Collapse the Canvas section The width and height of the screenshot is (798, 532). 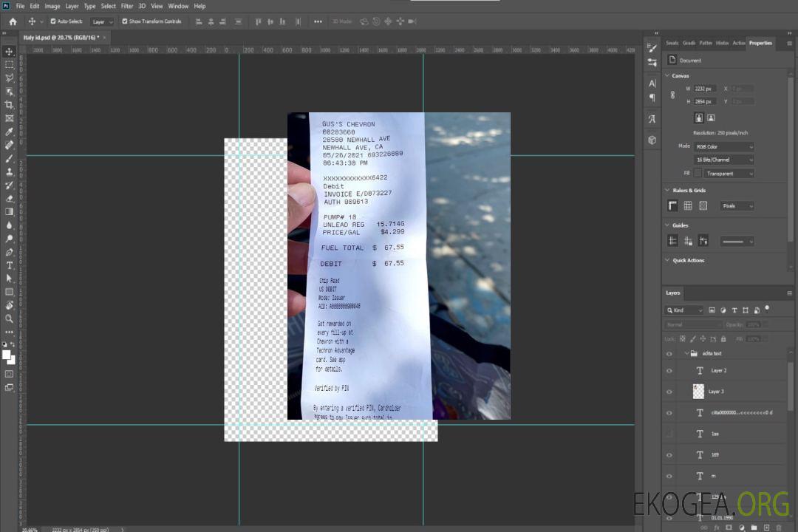(x=668, y=76)
